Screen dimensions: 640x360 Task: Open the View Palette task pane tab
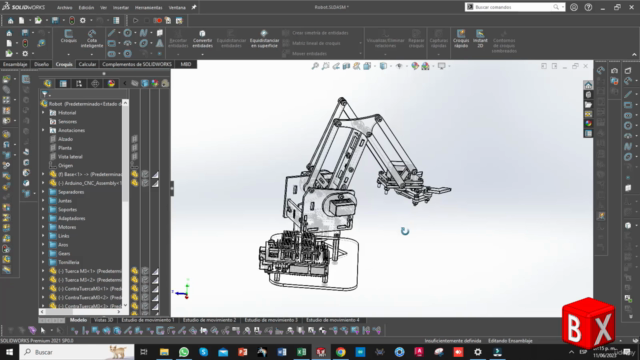(588, 114)
